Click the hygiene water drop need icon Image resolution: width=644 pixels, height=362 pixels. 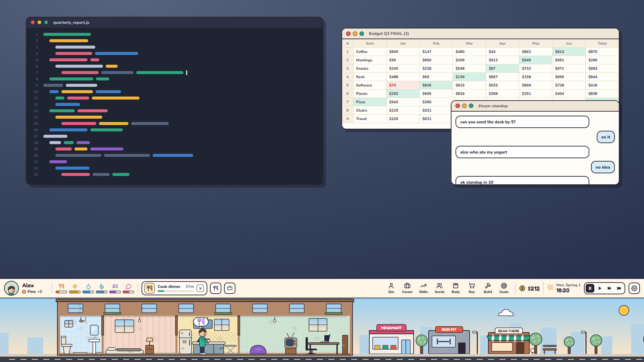[88, 287]
